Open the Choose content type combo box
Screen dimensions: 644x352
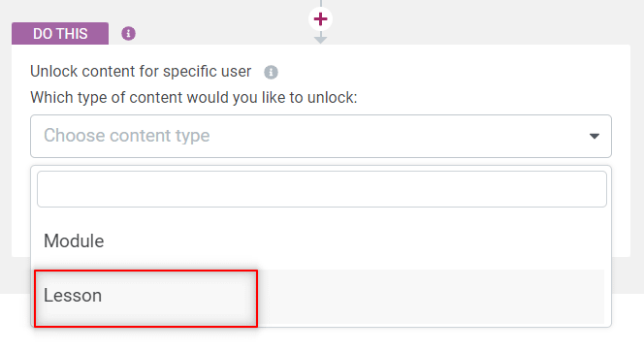click(321, 136)
